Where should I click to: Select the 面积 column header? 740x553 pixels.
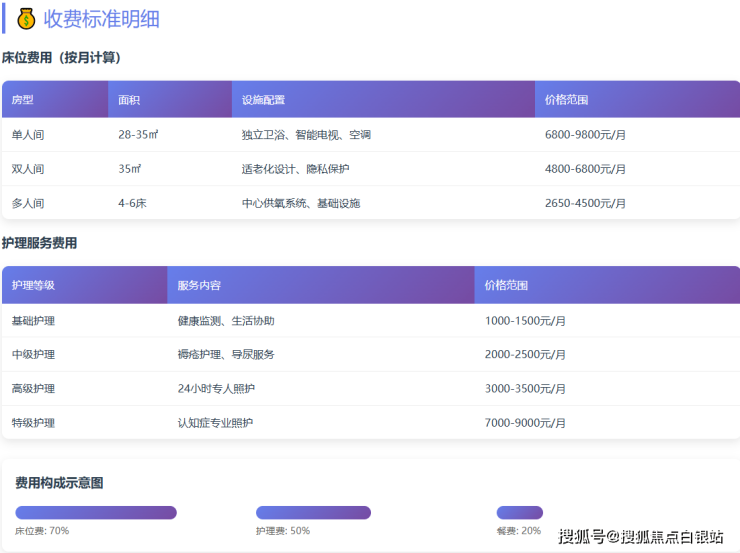click(x=129, y=100)
